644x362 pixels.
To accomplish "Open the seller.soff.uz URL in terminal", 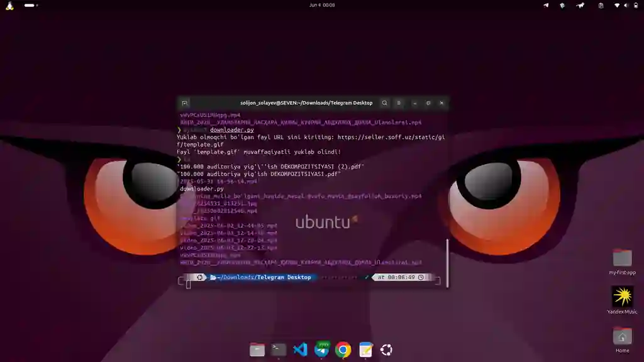I will pyautogui.click(x=311, y=141).
